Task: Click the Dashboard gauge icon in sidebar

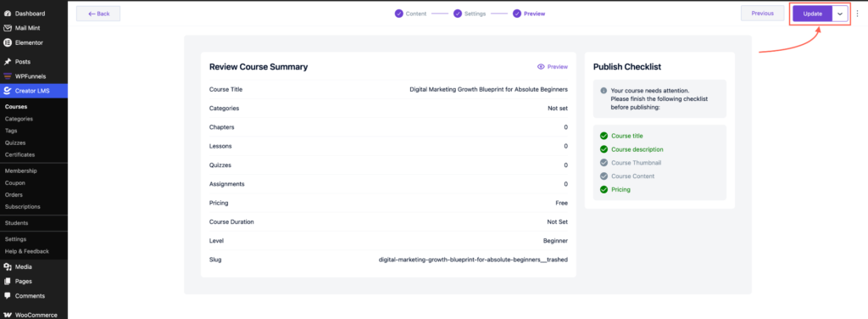Action: (x=8, y=14)
